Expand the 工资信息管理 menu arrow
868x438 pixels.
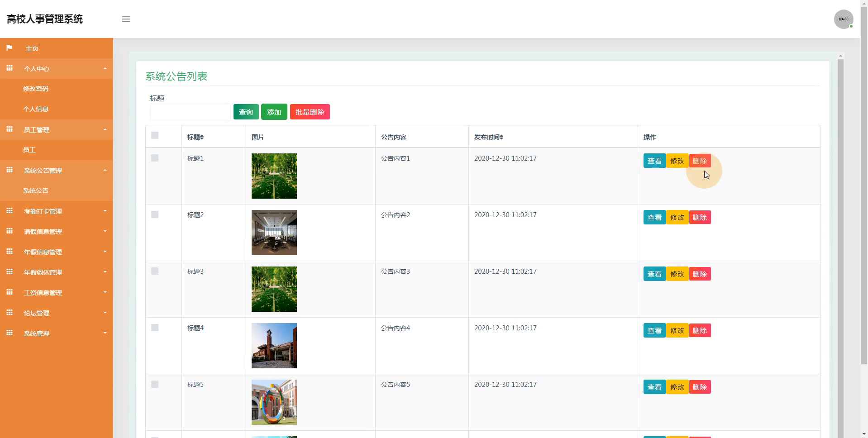pyautogui.click(x=105, y=292)
